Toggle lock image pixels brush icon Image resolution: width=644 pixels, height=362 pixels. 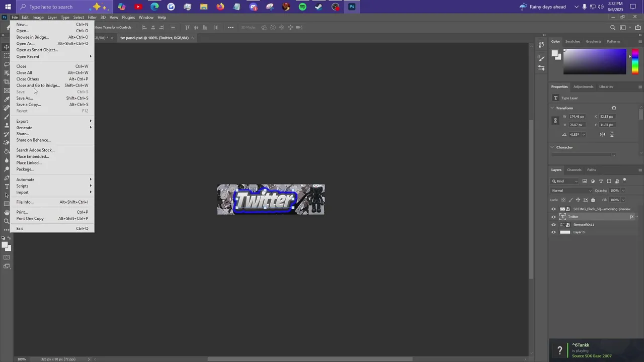[570, 200]
